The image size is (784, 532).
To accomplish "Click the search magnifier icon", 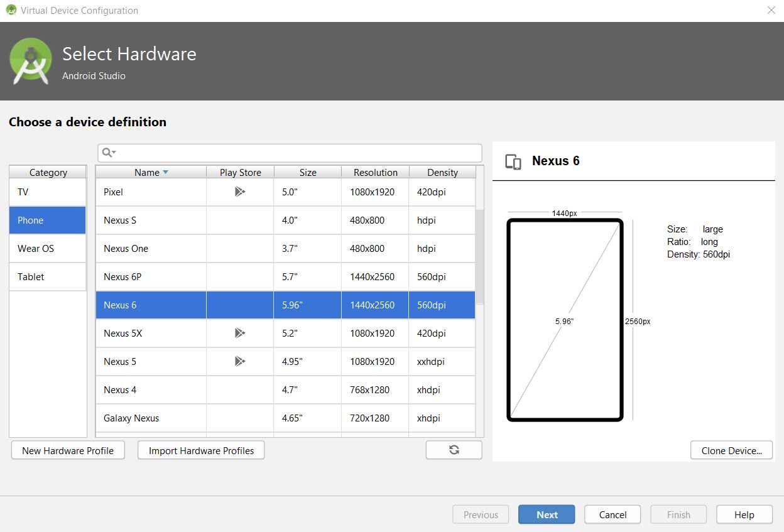I will pos(107,153).
